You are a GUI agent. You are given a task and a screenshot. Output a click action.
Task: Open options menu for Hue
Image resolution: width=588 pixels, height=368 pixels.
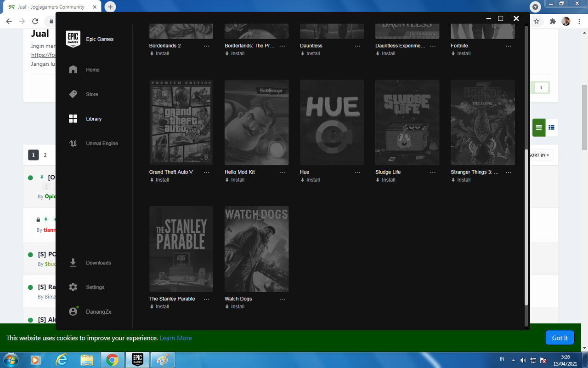coord(357,172)
